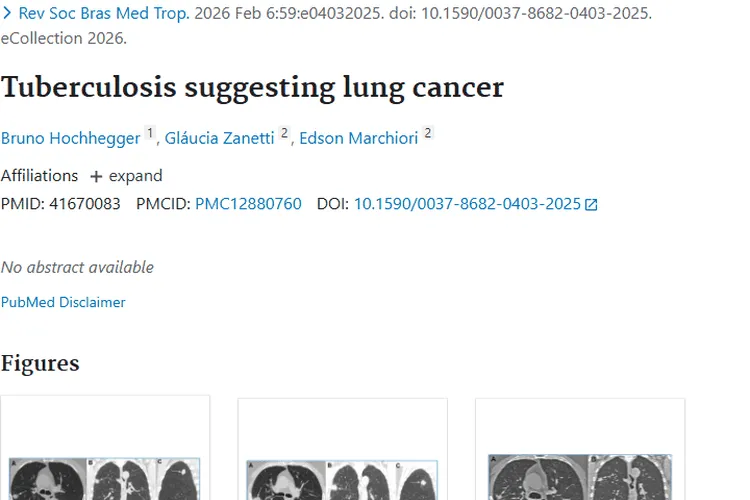
Task: Open the PMC12880760 full-text link
Action: coord(248,204)
